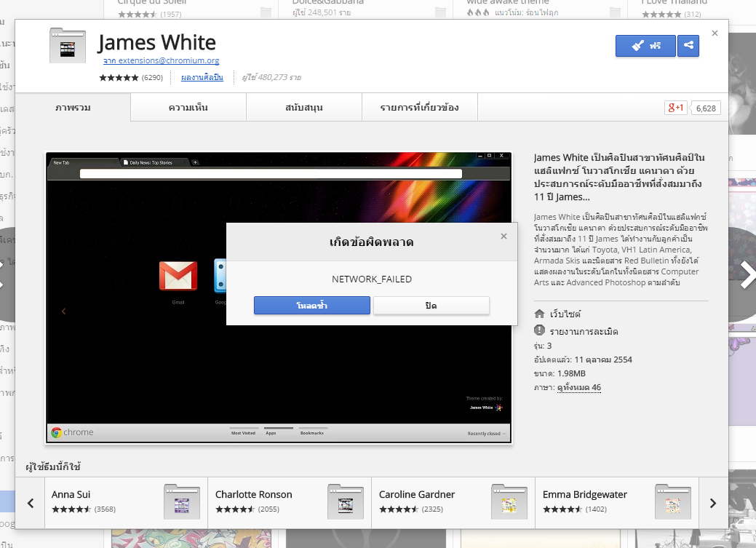Show all 46 languages link

tap(579, 387)
